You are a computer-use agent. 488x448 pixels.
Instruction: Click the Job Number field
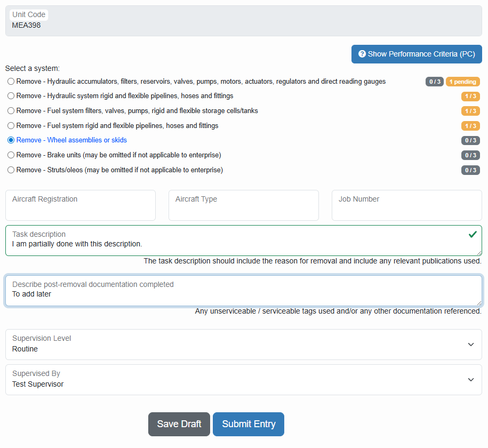[x=406, y=205]
